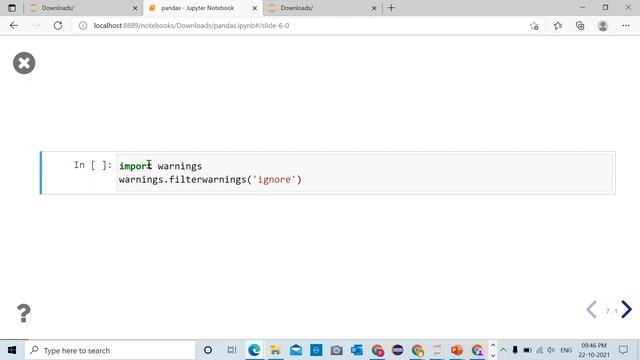This screenshot has height=360, width=640.
Task: Click the 'ignore' string in the code
Action: [x=274, y=180]
